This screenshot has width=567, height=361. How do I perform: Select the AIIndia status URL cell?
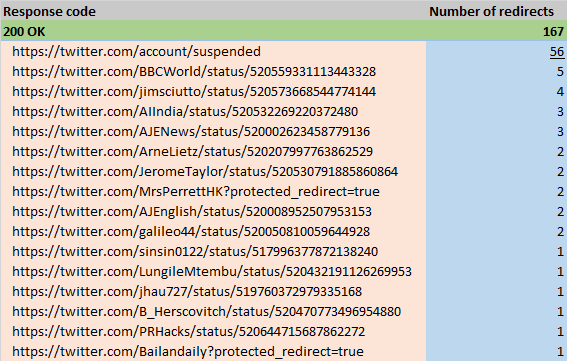(x=185, y=111)
